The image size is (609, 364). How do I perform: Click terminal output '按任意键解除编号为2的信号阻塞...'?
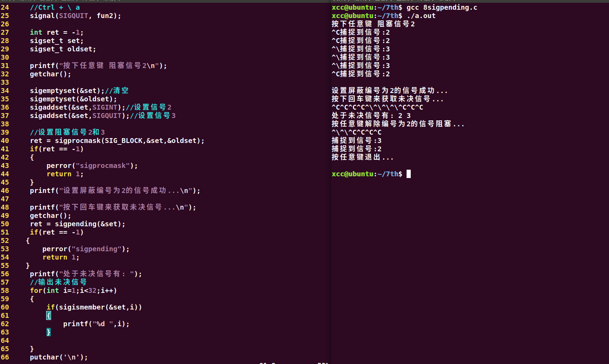[398, 124]
